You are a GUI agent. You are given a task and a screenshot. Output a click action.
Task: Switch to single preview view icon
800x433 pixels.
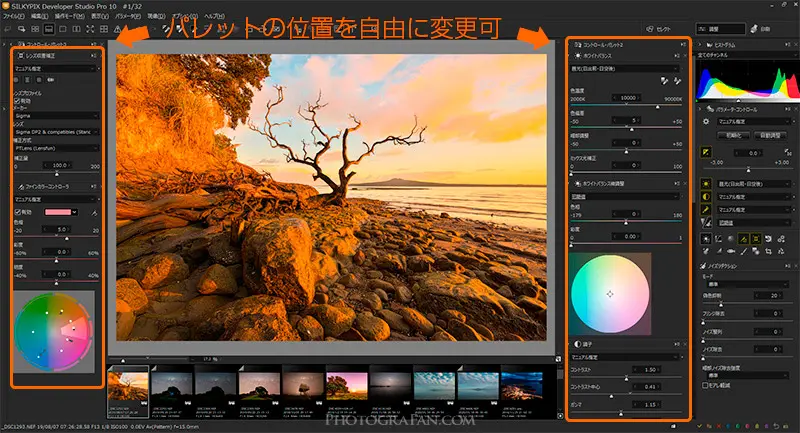click(x=63, y=29)
